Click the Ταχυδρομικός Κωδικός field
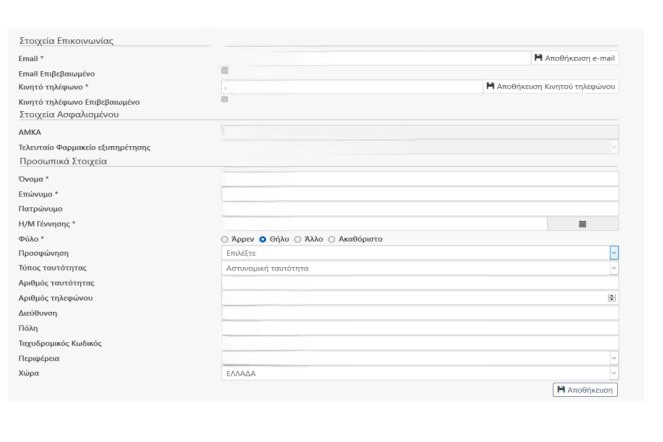Image resolution: width=663 pixels, height=442 pixels. (x=419, y=343)
